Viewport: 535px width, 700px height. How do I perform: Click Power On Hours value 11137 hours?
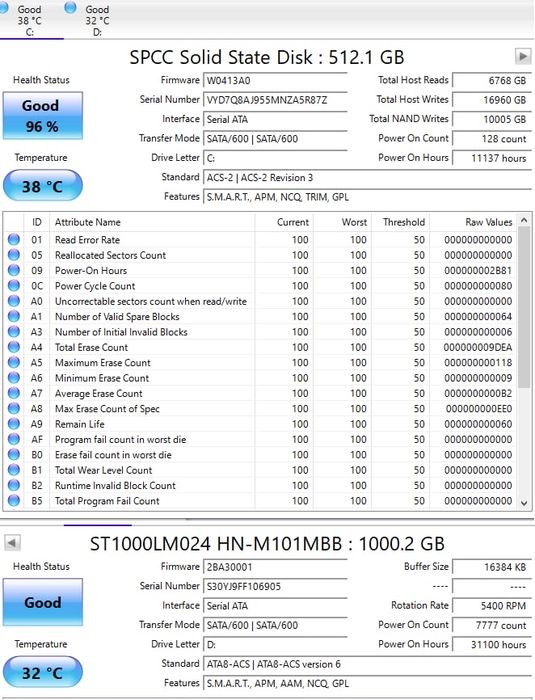click(492, 158)
